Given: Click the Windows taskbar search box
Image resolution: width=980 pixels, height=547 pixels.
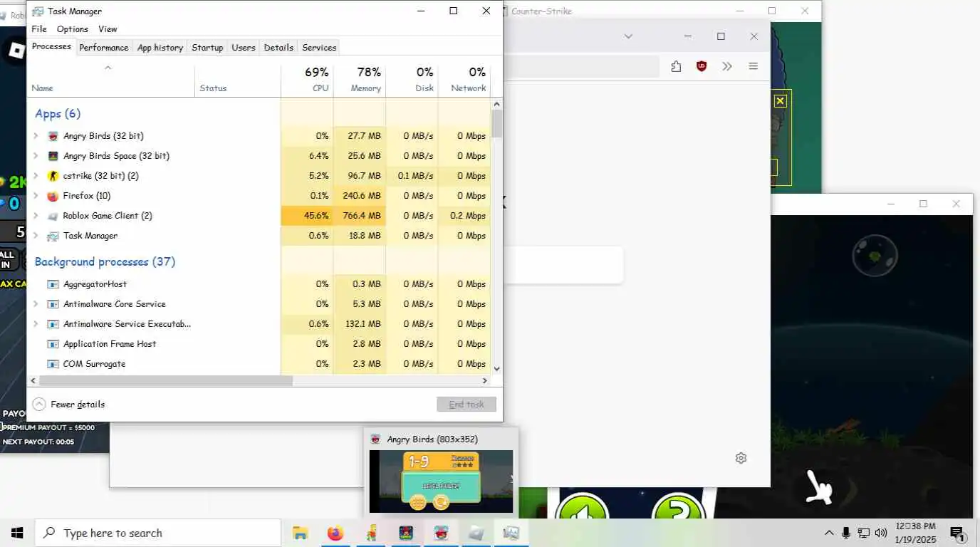Looking at the screenshot, I should [158, 533].
